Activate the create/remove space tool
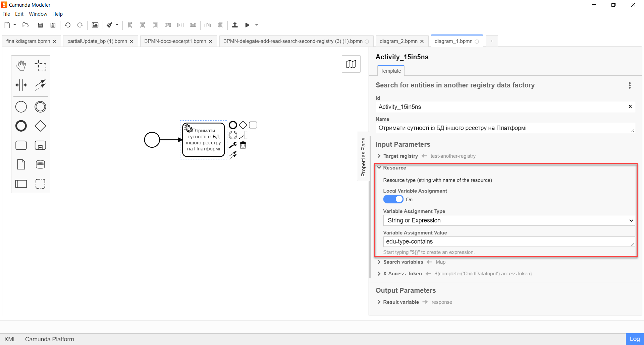 (21, 85)
